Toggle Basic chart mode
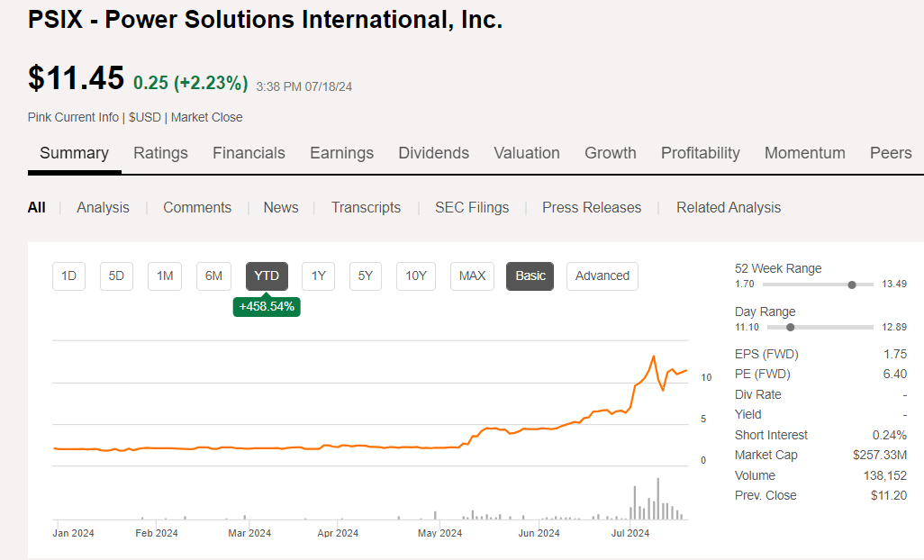924x560 pixels. coord(530,276)
